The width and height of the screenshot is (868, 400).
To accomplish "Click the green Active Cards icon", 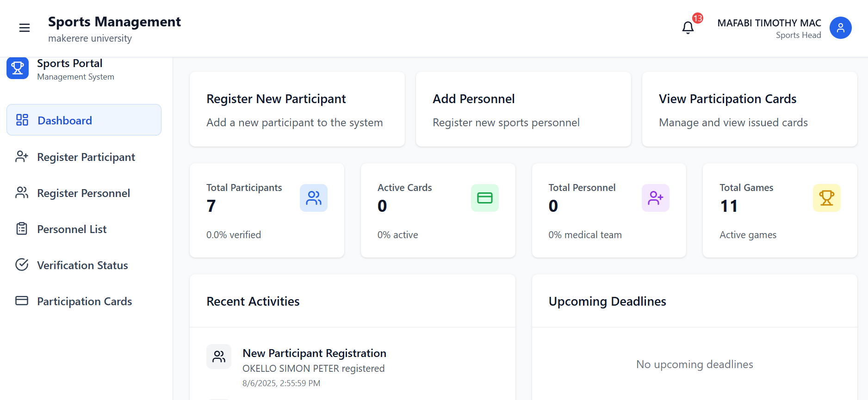I will point(484,198).
